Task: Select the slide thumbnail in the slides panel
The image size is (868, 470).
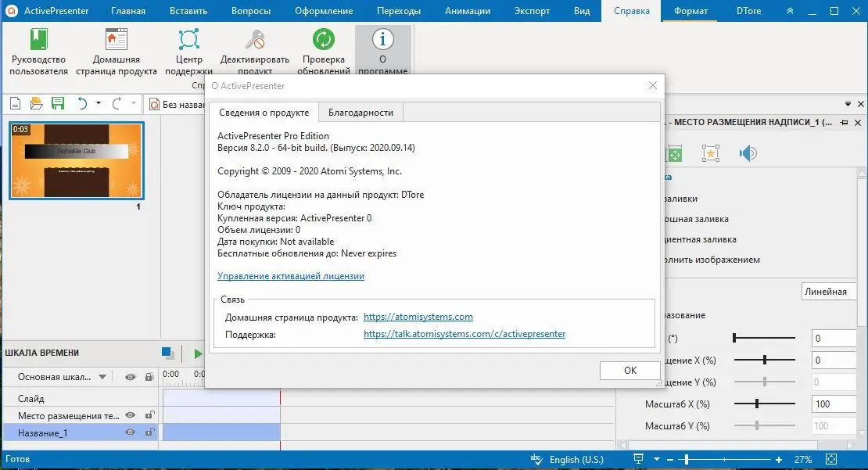Action: [x=76, y=161]
